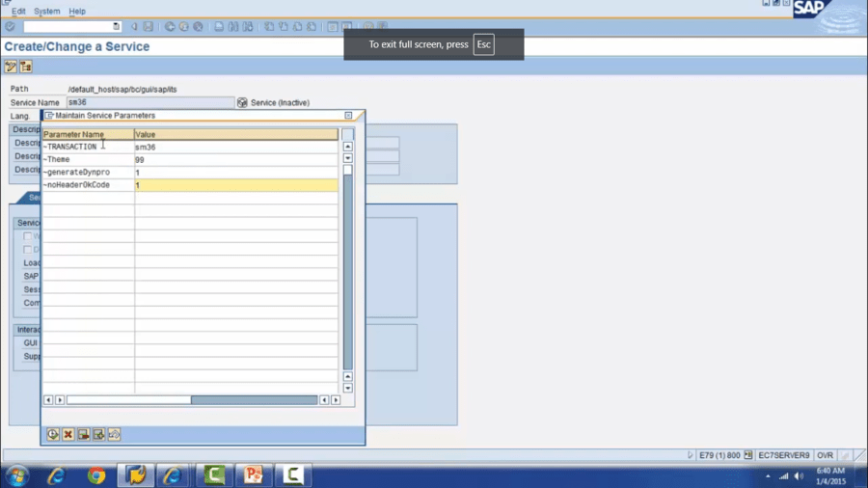Click the Undo arrow icon in dialog footer
Viewport: 868px width, 488px height.
tap(114, 434)
